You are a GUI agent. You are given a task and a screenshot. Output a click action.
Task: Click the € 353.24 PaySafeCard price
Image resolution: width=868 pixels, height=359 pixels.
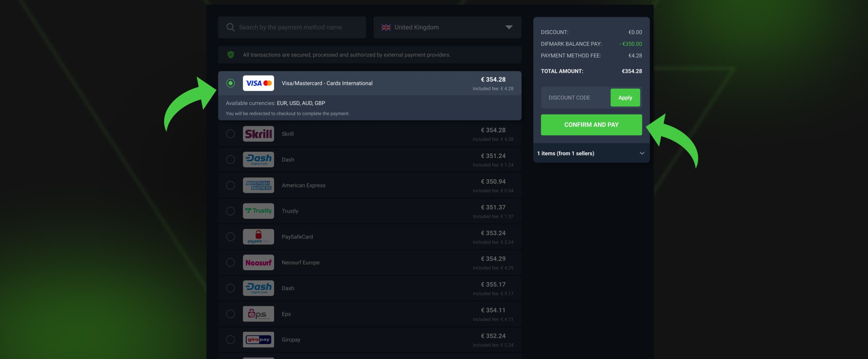493,233
